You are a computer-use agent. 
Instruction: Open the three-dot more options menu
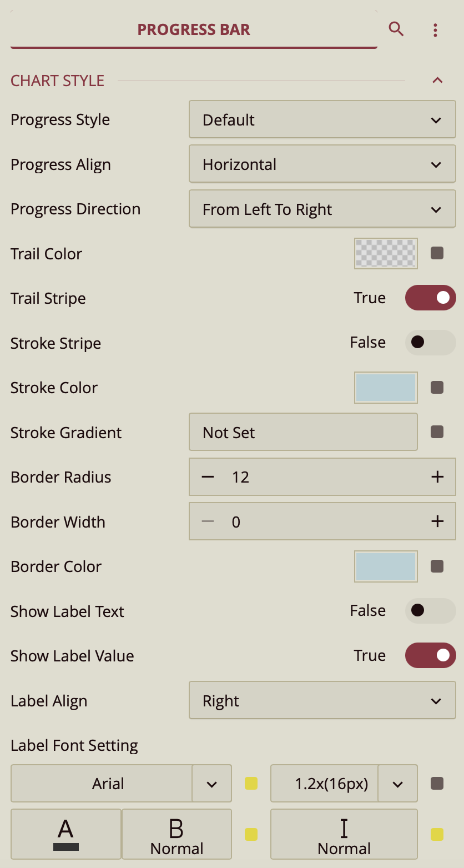coord(435,30)
